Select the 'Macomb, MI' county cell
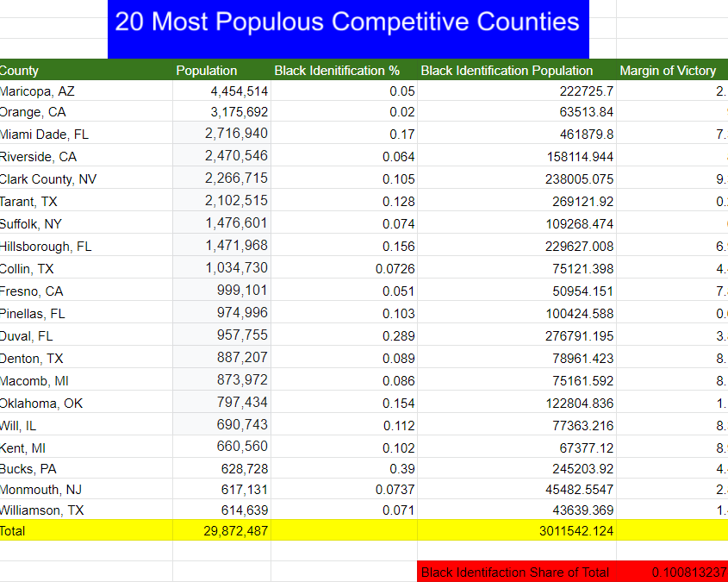 (x=86, y=379)
